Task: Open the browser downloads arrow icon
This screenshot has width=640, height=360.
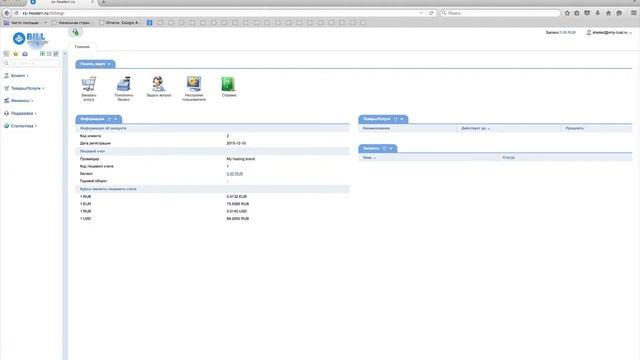Action: [x=598, y=13]
